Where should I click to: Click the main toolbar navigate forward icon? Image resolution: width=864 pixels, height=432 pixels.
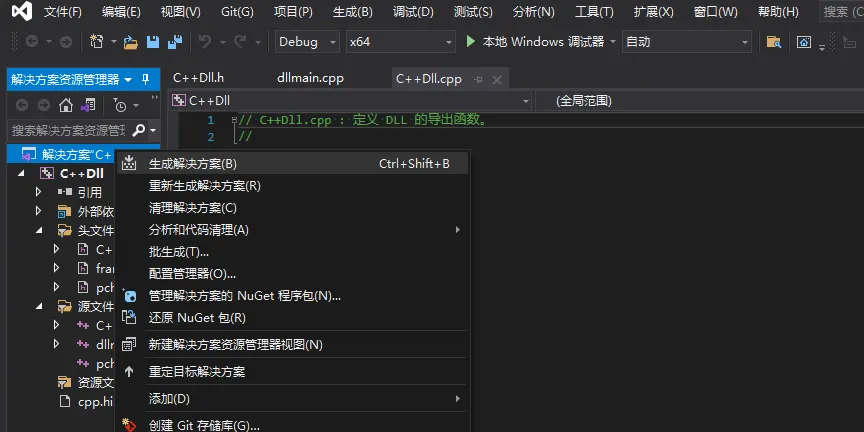66,41
